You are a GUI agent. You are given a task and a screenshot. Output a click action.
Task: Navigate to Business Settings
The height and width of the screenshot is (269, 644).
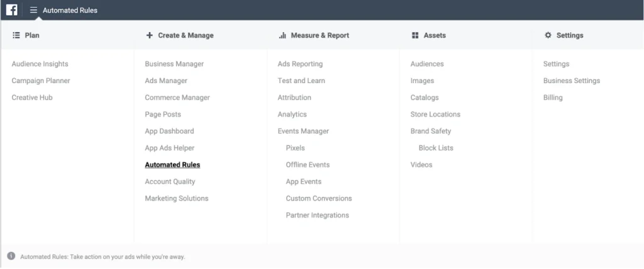click(571, 81)
